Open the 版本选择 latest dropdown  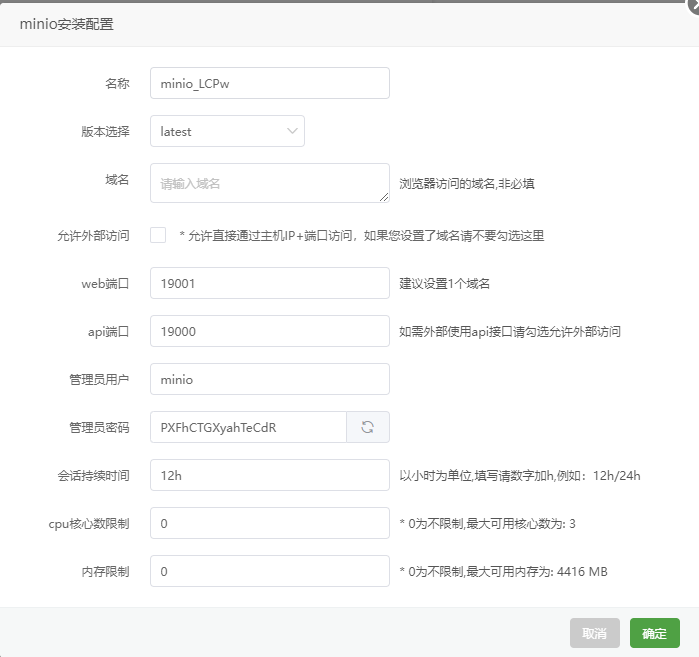(x=227, y=131)
